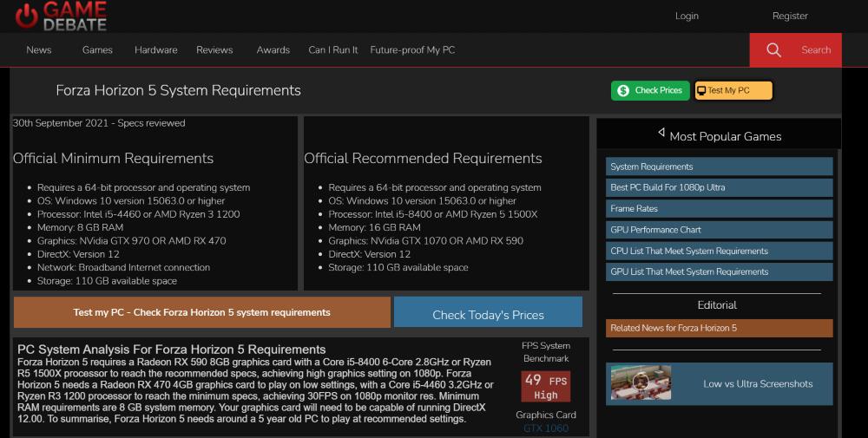Click 'Network: Broadband Internet connection' line
Screen dimensions: 868x438
[123, 267]
